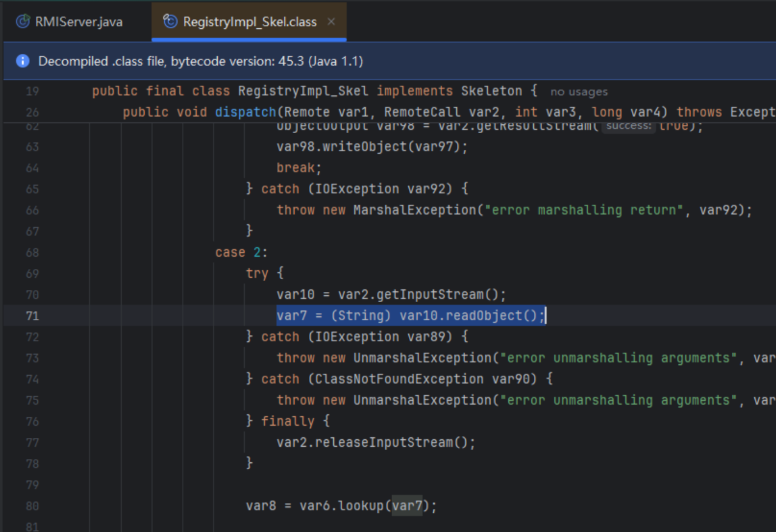Select the RegistryImpl_Skel.class tab
This screenshot has width=776, height=532.
pos(249,22)
